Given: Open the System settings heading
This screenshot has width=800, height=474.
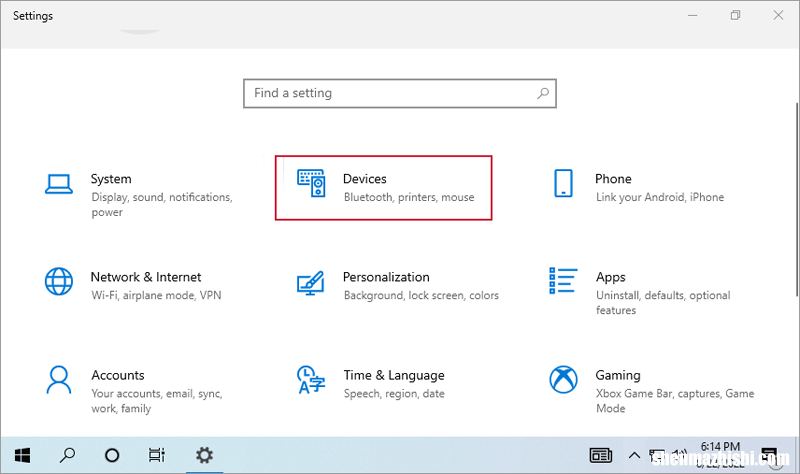Looking at the screenshot, I should [111, 179].
